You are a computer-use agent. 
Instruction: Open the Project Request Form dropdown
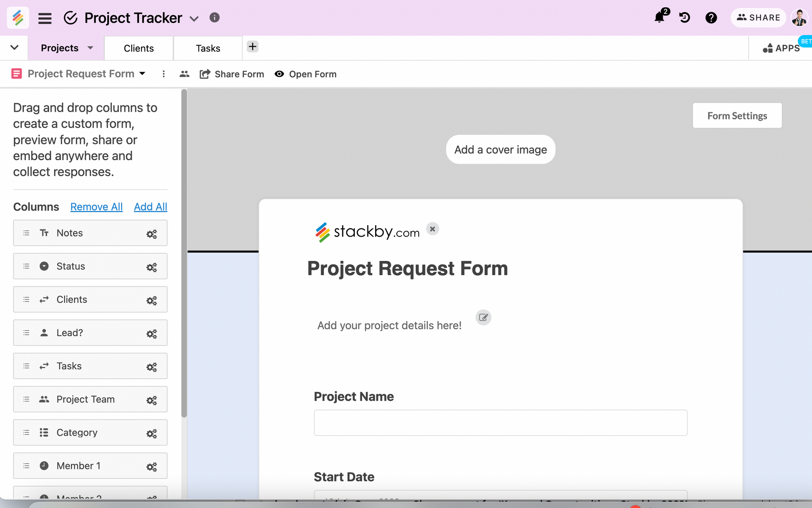point(143,73)
